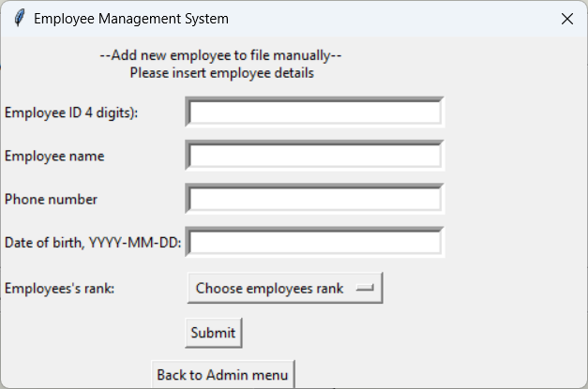Click the 'Date of birth, YYYY-MM-DD:' label
The height and width of the screenshot is (389, 588).
point(93,243)
